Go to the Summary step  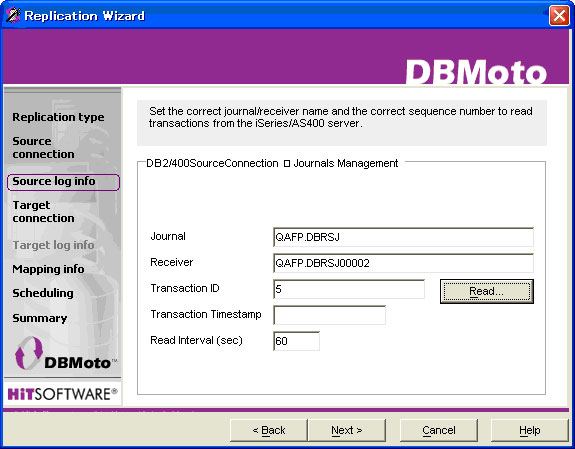coord(40,318)
